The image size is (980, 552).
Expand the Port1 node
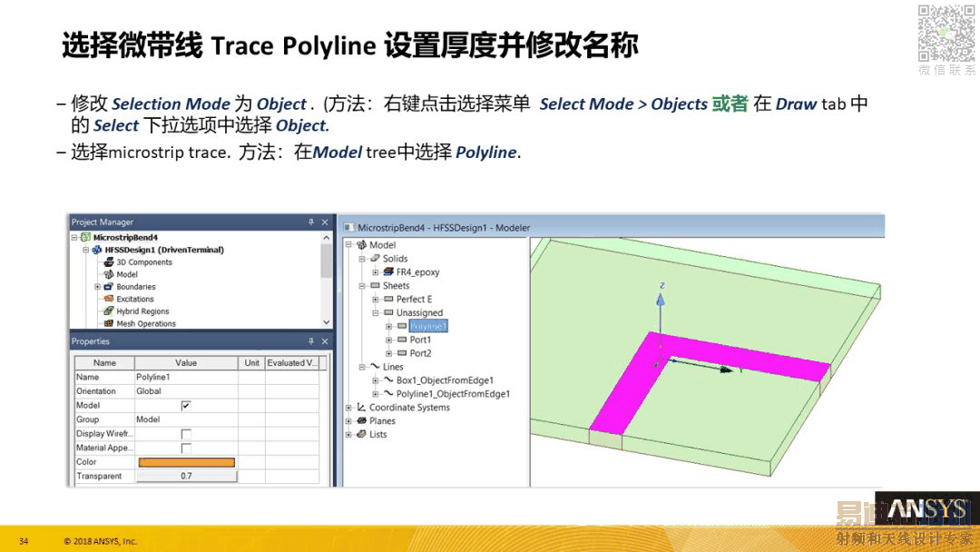point(388,340)
